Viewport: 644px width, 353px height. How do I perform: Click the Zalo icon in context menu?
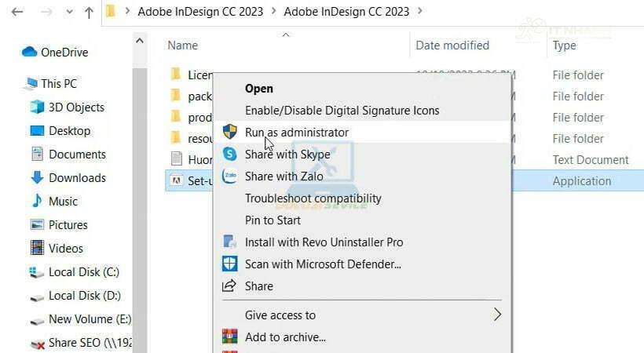(229, 176)
